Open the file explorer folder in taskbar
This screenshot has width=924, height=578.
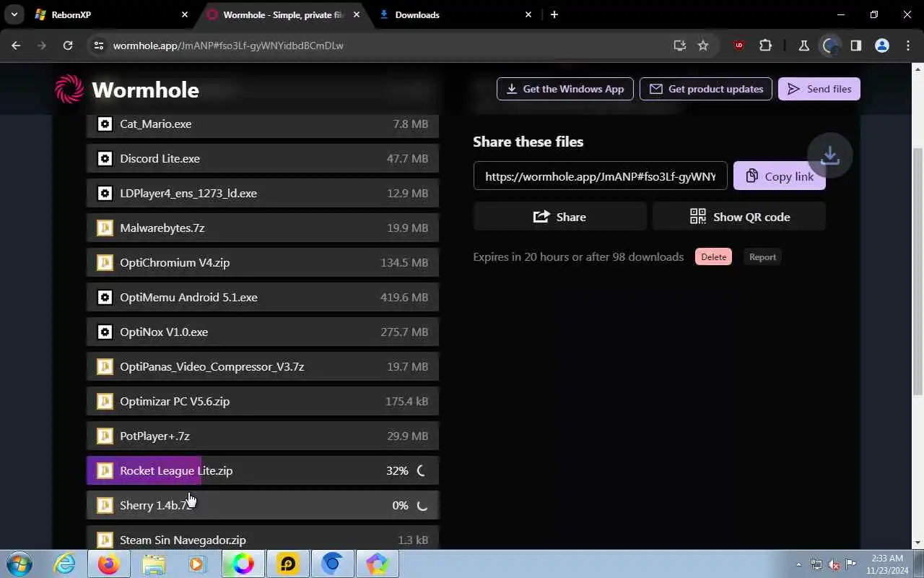click(x=154, y=564)
